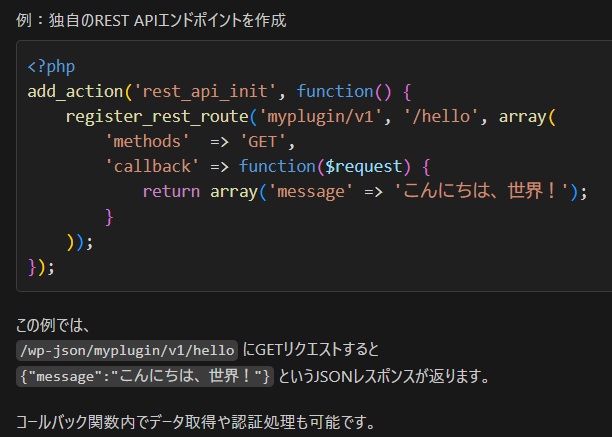Screen dimensions: 612x437
Task: Click the <?php opening tag
Action: pyautogui.click(x=51, y=67)
